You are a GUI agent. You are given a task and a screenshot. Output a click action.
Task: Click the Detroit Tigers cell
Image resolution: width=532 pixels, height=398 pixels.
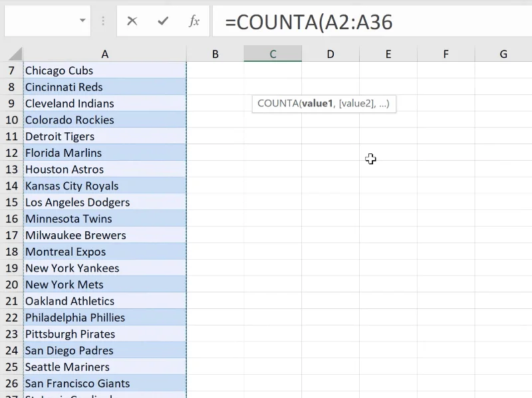point(105,136)
